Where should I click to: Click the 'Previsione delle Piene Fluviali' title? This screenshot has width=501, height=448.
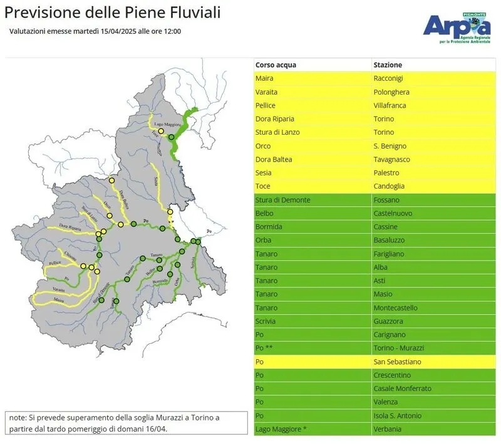pos(113,12)
